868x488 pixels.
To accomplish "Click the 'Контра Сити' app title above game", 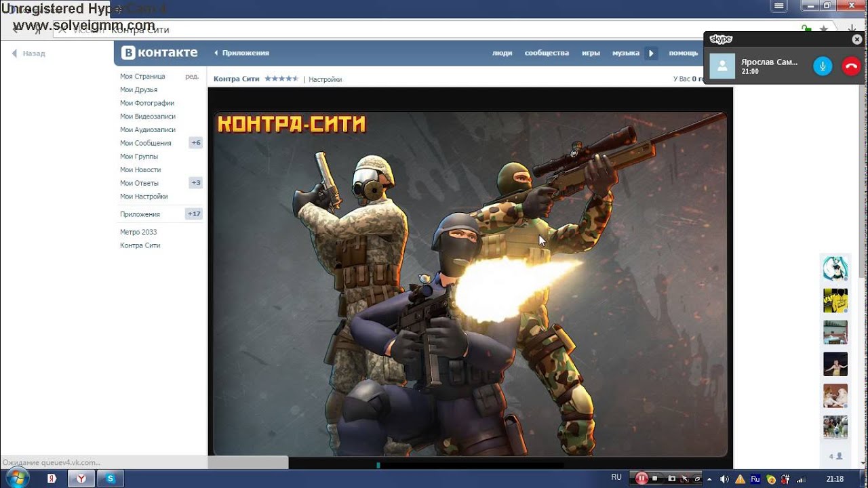I will [237, 79].
